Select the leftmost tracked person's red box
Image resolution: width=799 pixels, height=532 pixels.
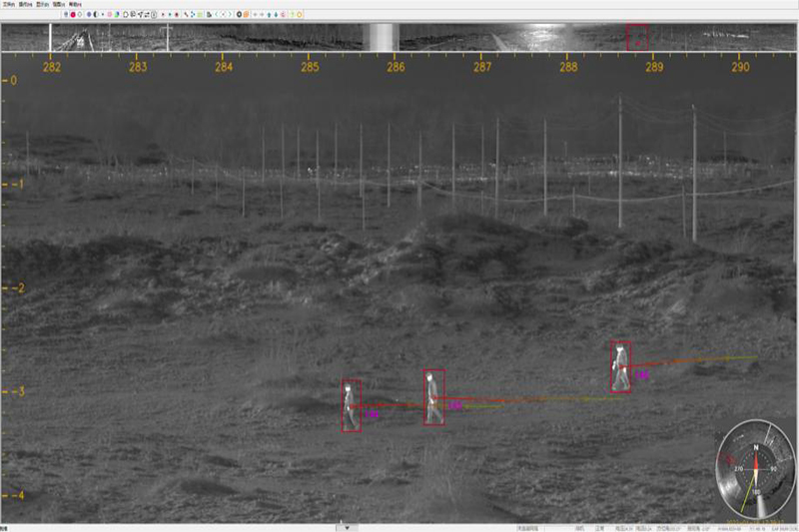pyautogui.click(x=352, y=405)
